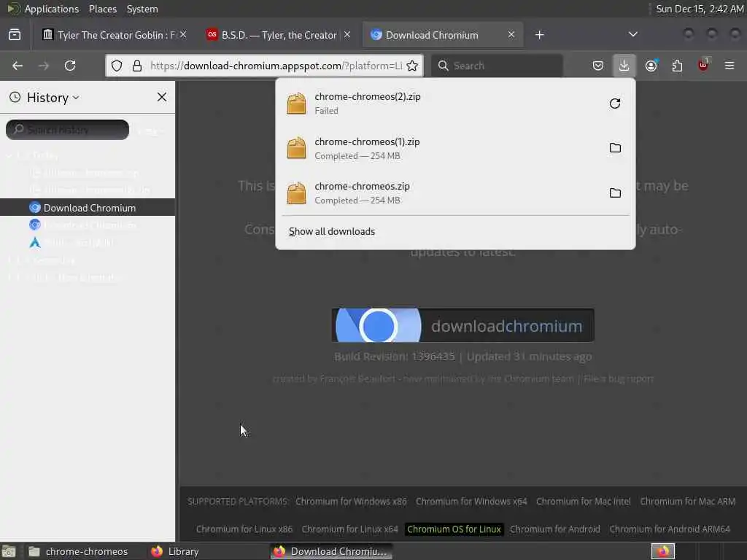Open a new tab with plus button
This screenshot has height=560, width=747.
point(539,35)
